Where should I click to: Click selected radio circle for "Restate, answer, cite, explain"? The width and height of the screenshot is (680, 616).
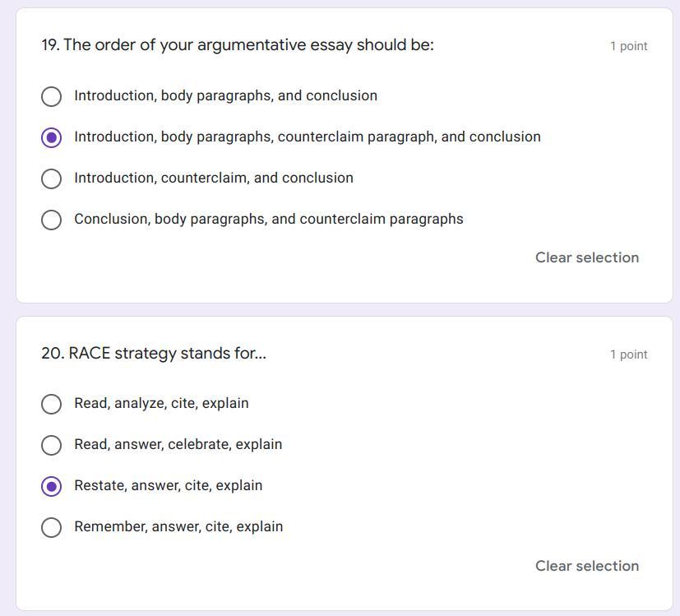coord(51,486)
